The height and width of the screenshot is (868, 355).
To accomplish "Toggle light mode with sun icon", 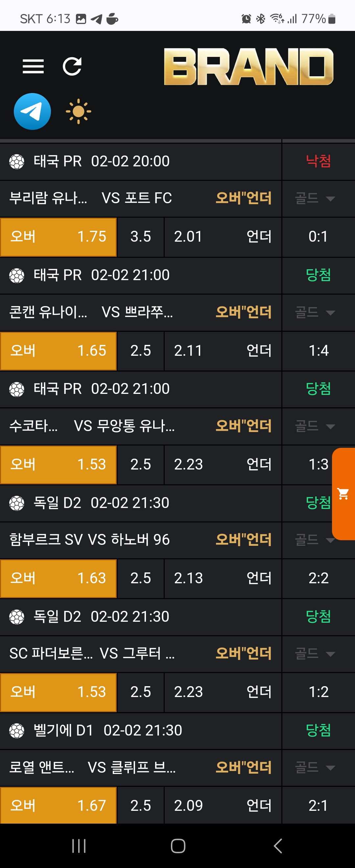I will (78, 111).
